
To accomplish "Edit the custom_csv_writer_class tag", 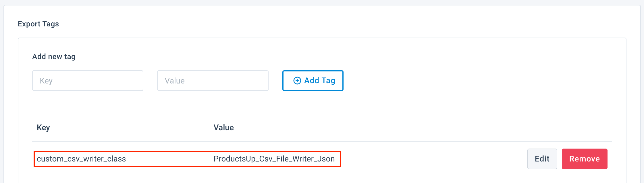I will (x=542, y=159).
